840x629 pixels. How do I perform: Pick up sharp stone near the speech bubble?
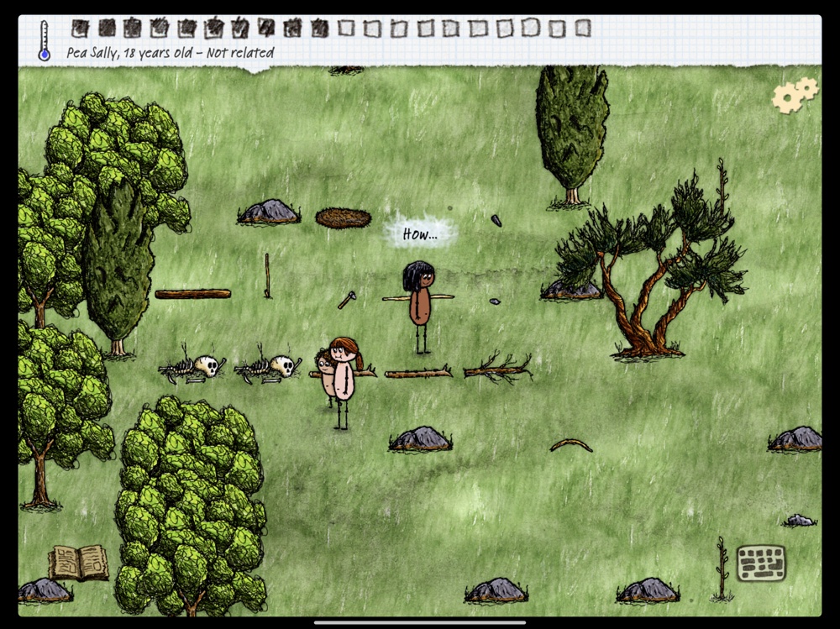[x=496, y=220]
